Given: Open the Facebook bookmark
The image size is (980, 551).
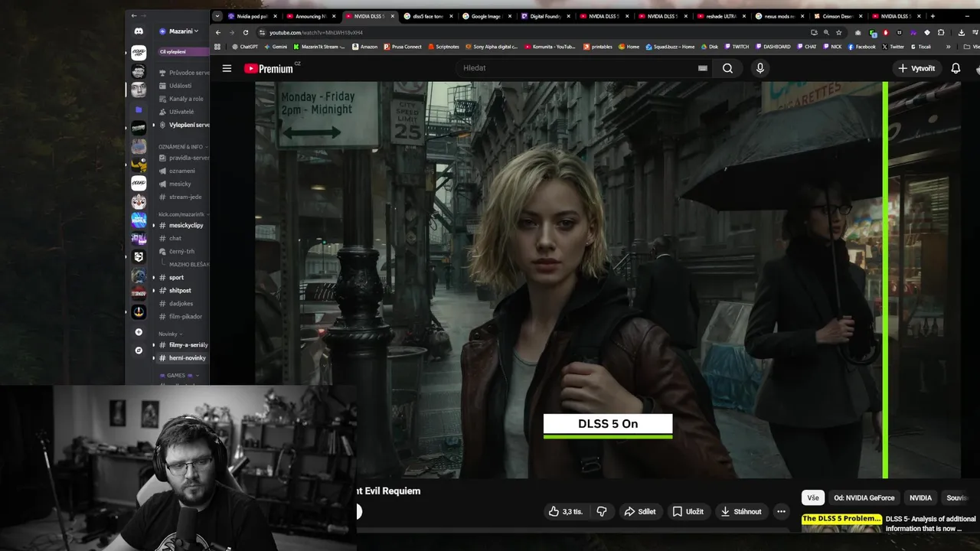Looking at the screenshot, I should pyautogui.click(x=861, y=47).
